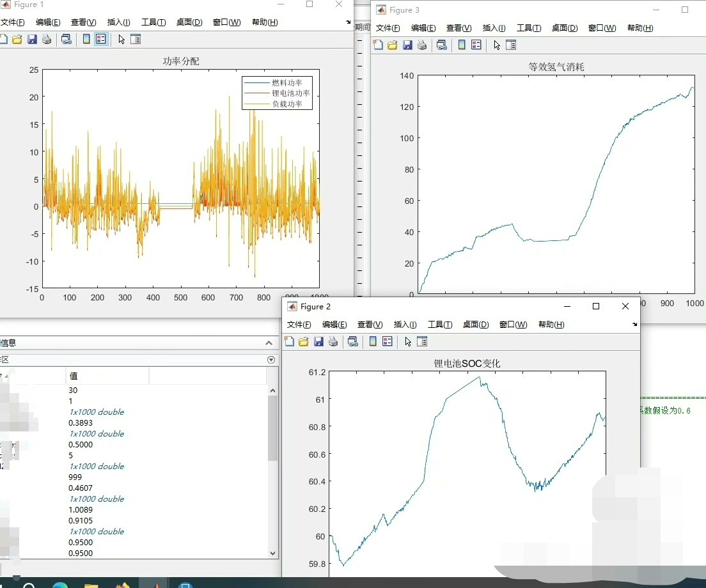Screen dimensions: 706x588
Task: Click Print Figure icon in Figure 3
Action: click(421, 45)
